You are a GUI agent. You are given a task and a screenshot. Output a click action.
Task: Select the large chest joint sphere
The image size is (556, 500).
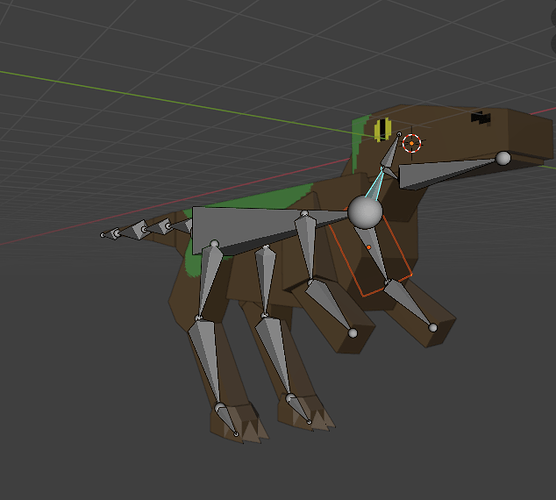[365, 212]
